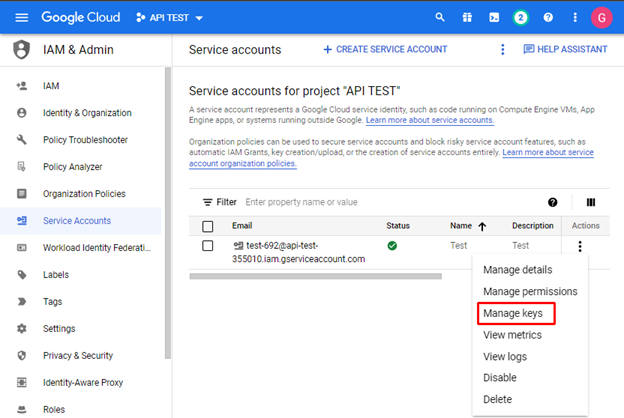Click the three-dot Actions icon for test-692

click(x=580, y=246)
